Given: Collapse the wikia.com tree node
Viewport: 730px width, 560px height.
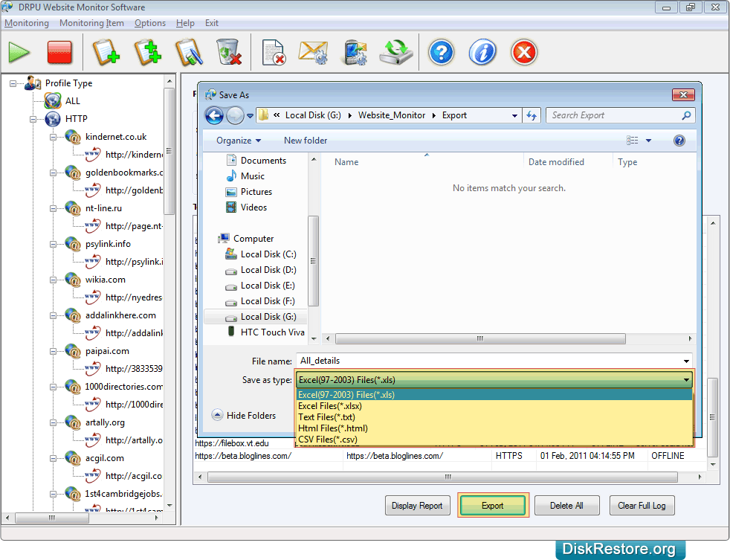Looking at the screenshot, I should (53, 280).
